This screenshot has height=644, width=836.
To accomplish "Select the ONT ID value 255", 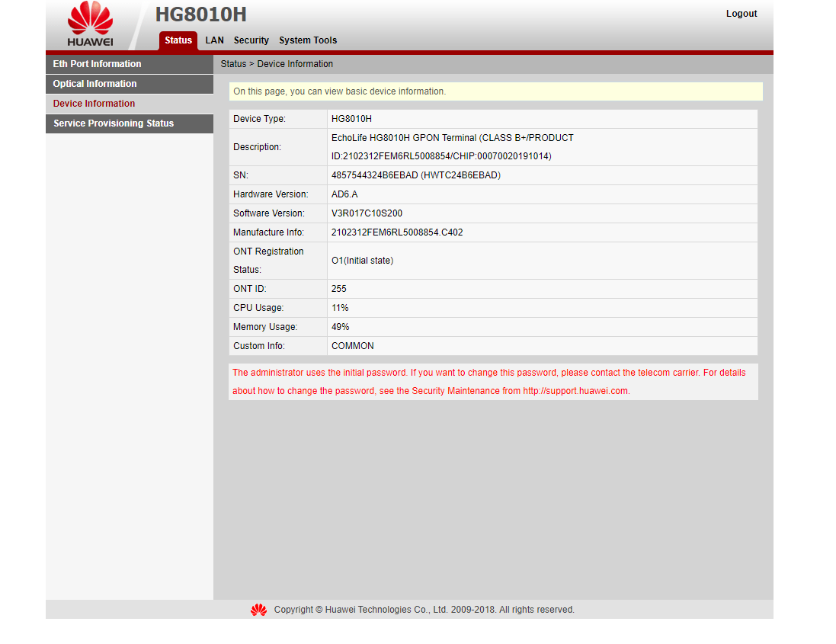I will tap(338, 289).
